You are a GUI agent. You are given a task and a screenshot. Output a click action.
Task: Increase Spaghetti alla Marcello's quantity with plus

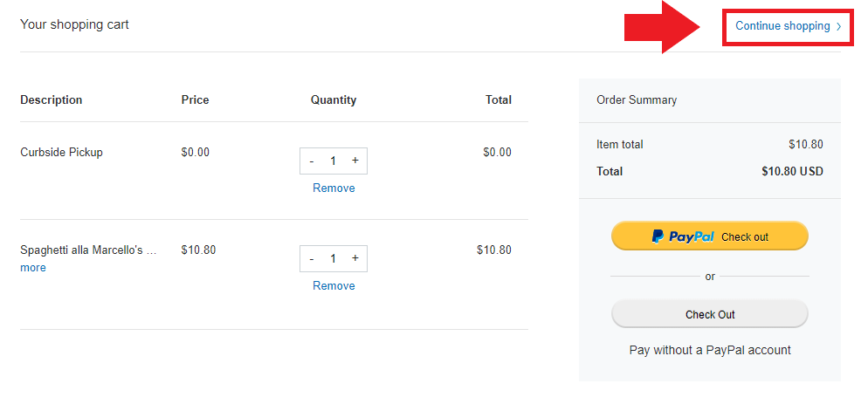tap(355, 258)
